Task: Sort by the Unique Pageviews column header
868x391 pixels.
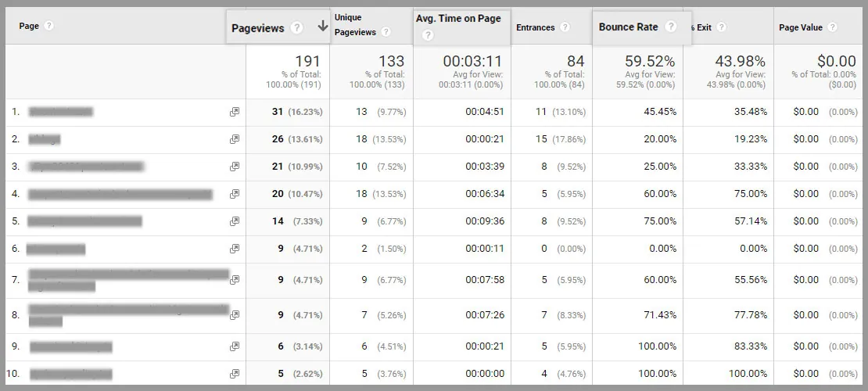Action: coord(355,25)
